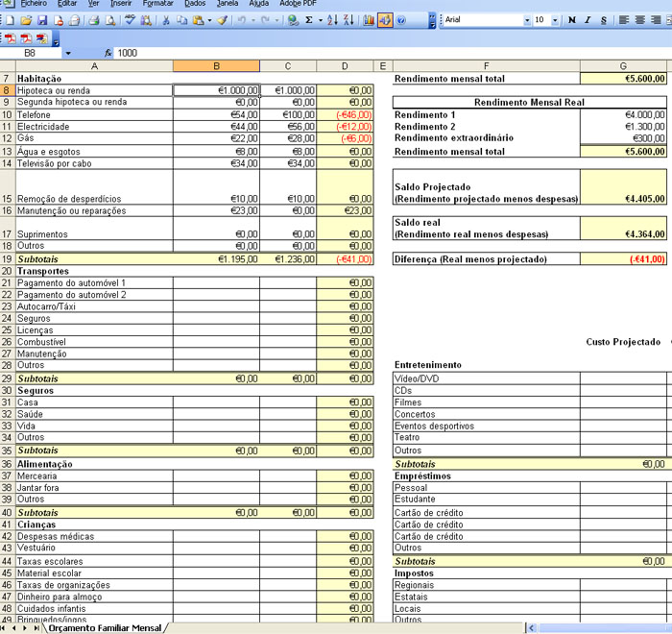Copy the selected cell
Screen dimensions: 672x634
182,20
